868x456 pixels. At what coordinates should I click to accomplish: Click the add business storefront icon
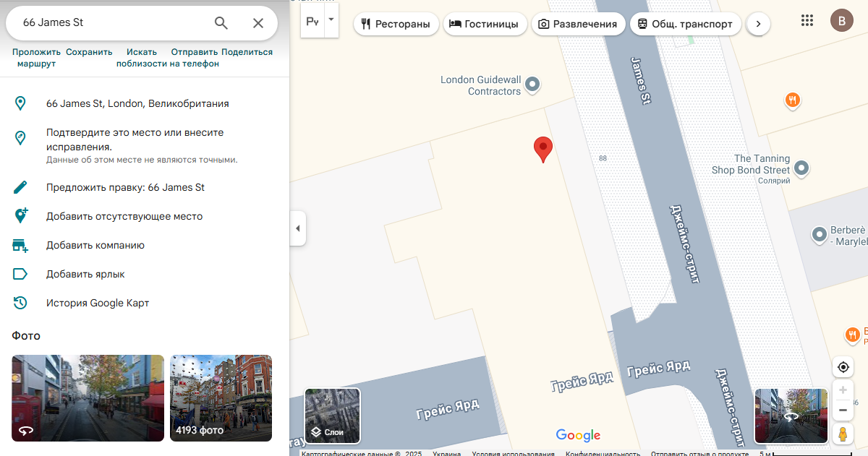click(20, 245)
